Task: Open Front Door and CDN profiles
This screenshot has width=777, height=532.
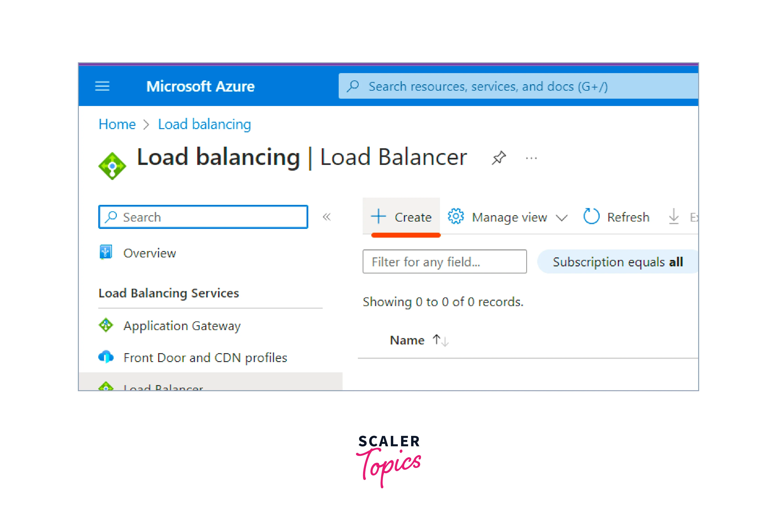Action: pyautogui.click(x=205, y=357)
